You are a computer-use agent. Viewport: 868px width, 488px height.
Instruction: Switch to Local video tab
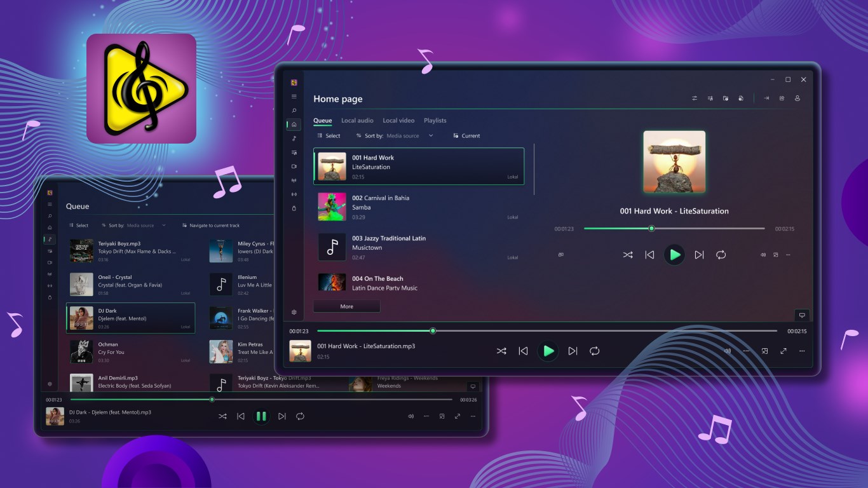(398, 121)
